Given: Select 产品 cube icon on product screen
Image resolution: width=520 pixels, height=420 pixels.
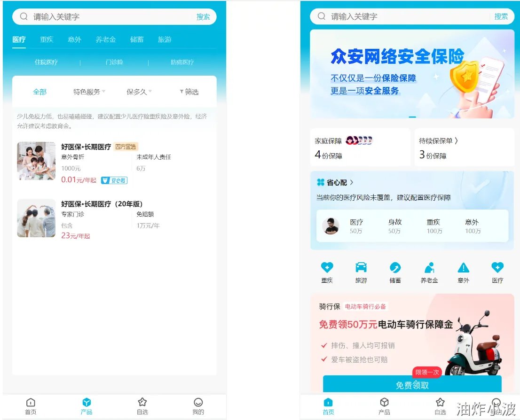Looking at the screenshot, I should click(x=87, y=402).
